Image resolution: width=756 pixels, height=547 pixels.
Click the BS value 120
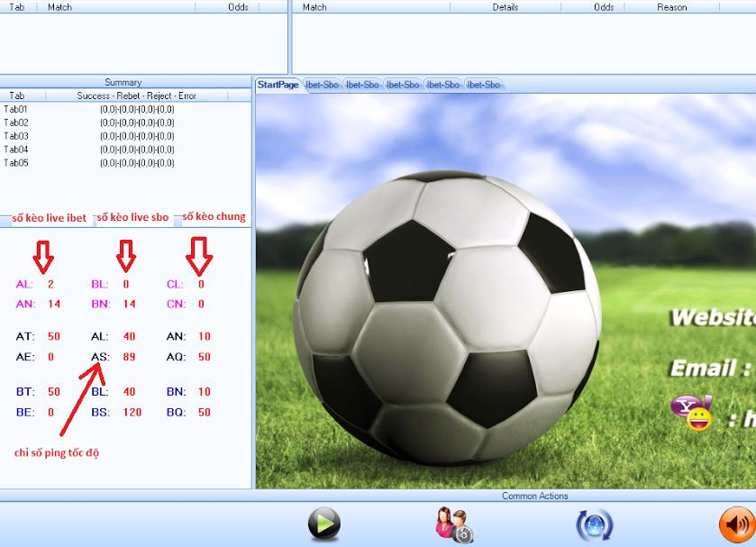[x=132, y=412]
